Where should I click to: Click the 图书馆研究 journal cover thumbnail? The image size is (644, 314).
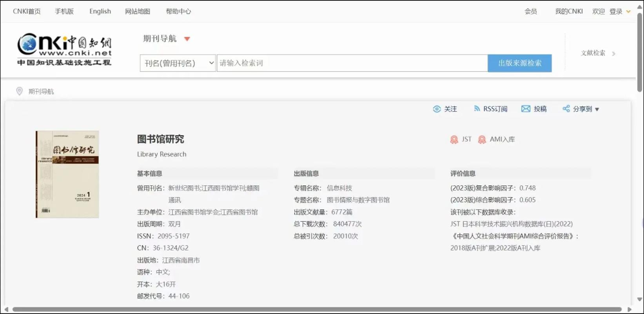(67, 174)
